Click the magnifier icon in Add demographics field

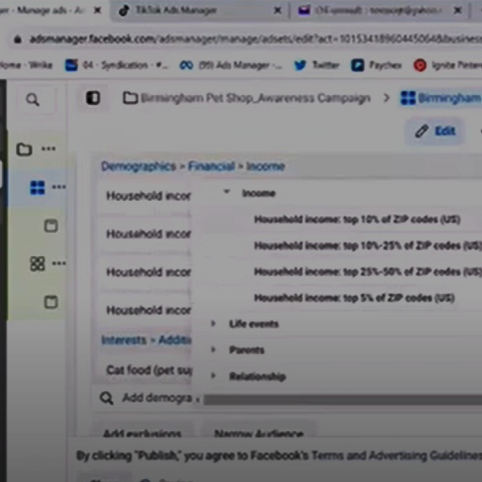[x=107, y=398]
